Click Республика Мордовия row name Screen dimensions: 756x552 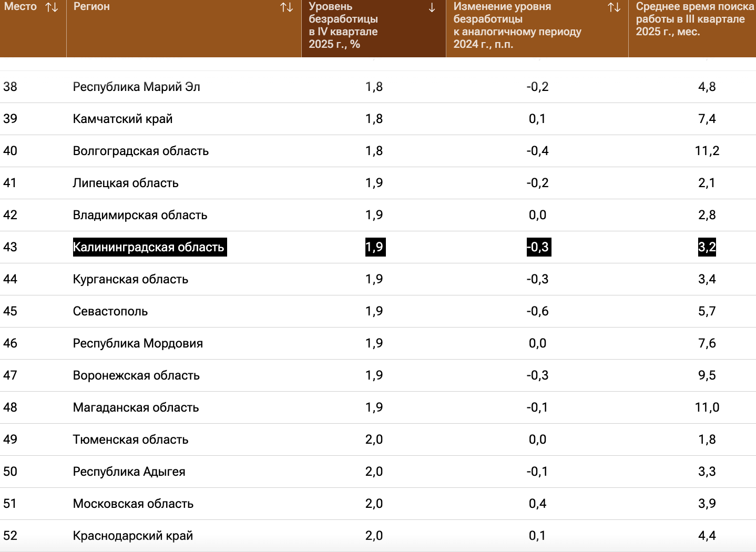point(138,343)
